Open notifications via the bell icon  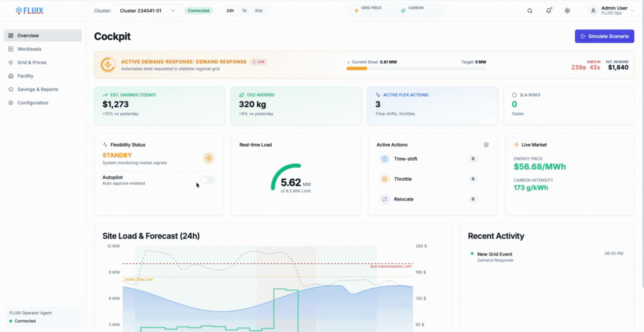[x=548, y=10]
